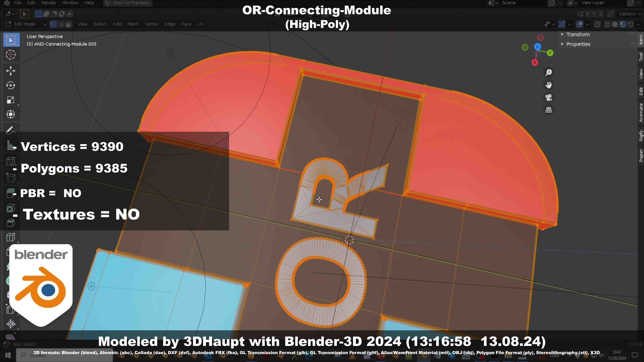Toggle Z axis mesh mirror
Screen dimensions: 644x362
pyautogui.click(x=601, y=14)
